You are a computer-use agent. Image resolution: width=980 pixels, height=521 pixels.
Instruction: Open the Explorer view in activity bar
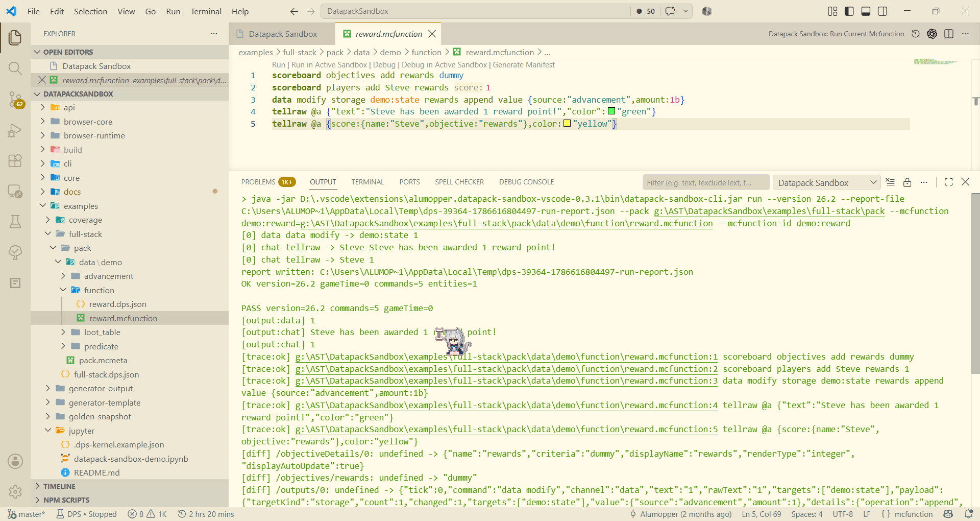click(x=15, y=37)
